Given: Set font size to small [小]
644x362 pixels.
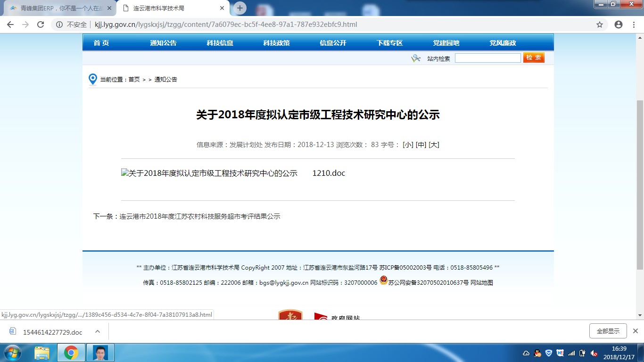Looking at the screenshot, I should coord(408,145).
